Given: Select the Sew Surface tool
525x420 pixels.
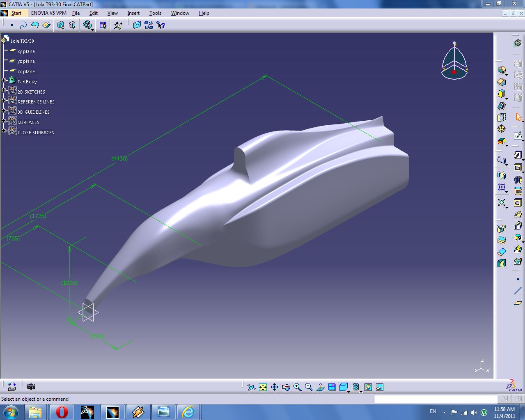Looking at the screenshot, I should [501, 264].
